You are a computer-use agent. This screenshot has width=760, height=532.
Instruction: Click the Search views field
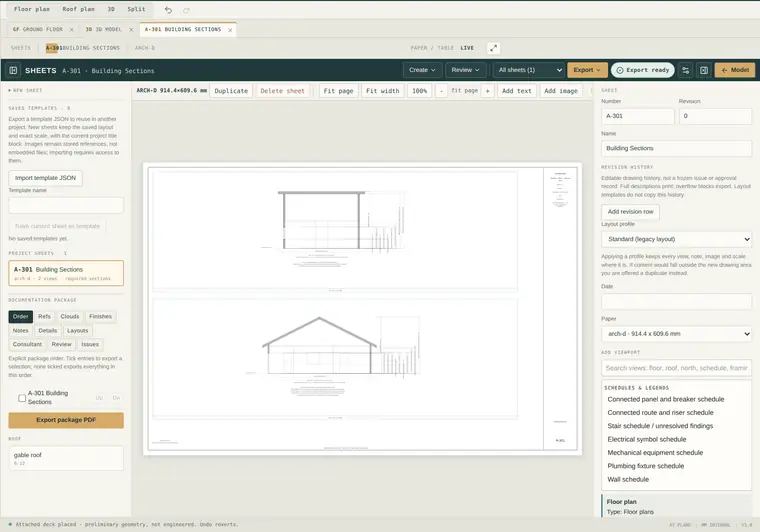pos(677,368)
